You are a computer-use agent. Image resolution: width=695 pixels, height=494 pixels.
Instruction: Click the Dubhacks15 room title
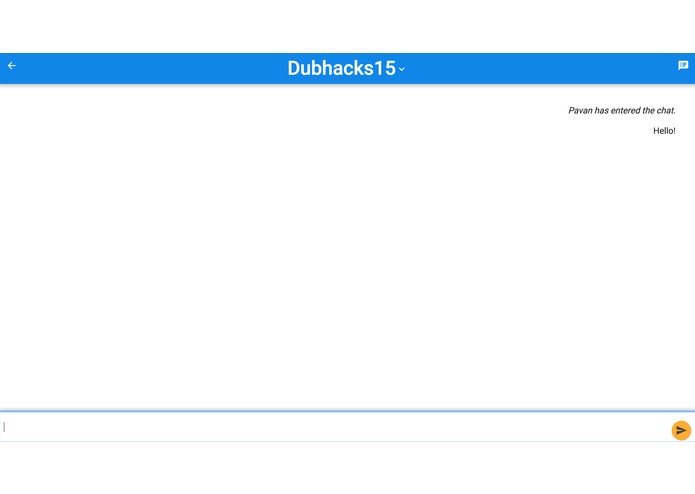tap(341, 68)
